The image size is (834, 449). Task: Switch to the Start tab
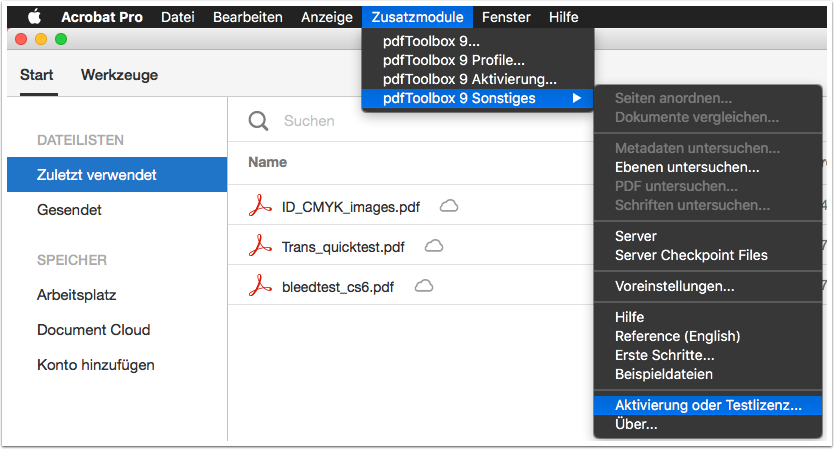(37, 75)
